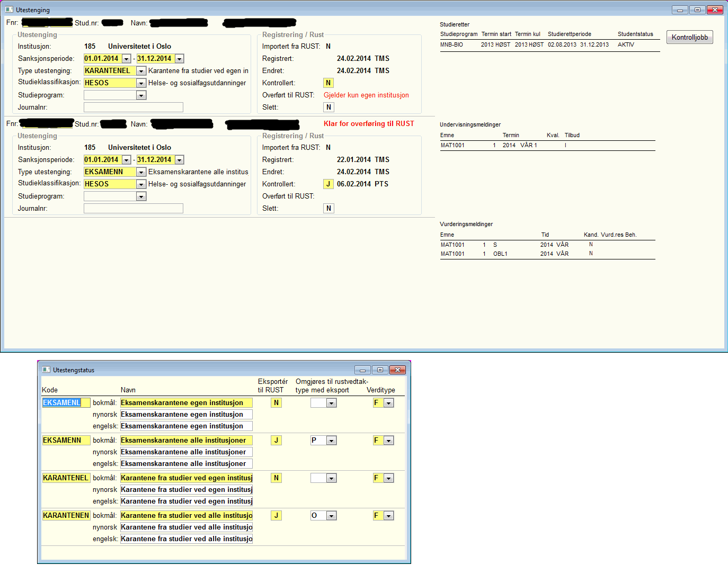This screenshot has width=728, height=565.
Task: Click the EKSAMENN code field in Utestengstatus
Action: click(66, 441)
